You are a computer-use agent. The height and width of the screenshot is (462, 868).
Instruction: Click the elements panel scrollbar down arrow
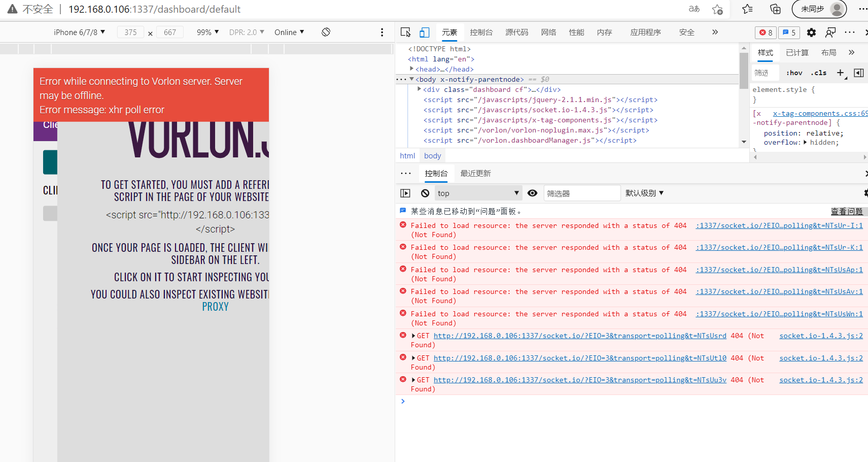click(x=744, y=142)
